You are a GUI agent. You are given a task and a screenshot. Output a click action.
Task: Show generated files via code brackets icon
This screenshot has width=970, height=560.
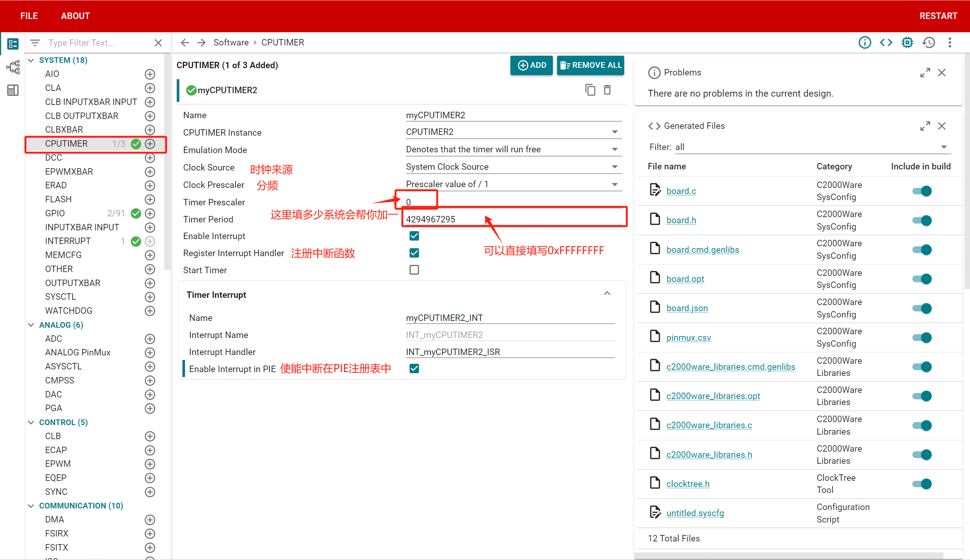pyautogui.click(x=886, y=42)
